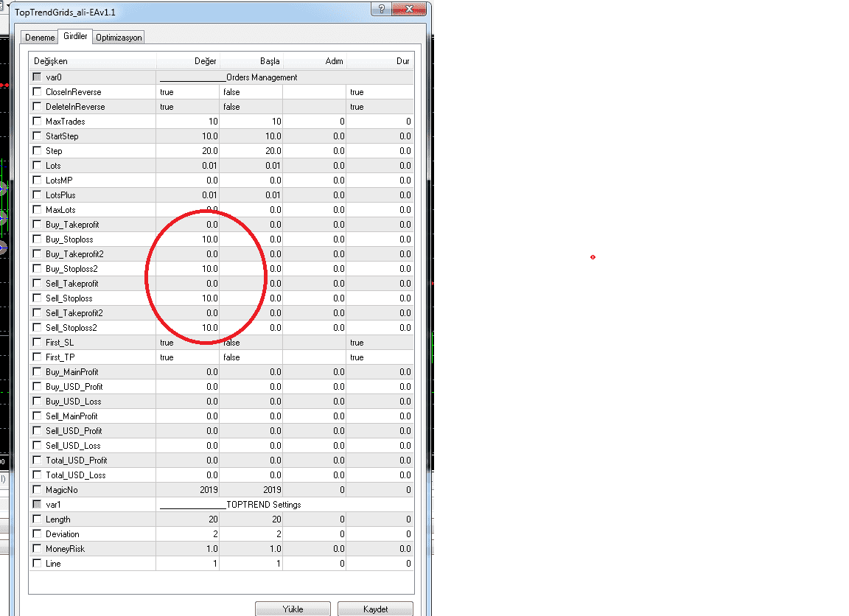
Task: Select the Buy_USD_Loss variable name
Action: [73, 402]
